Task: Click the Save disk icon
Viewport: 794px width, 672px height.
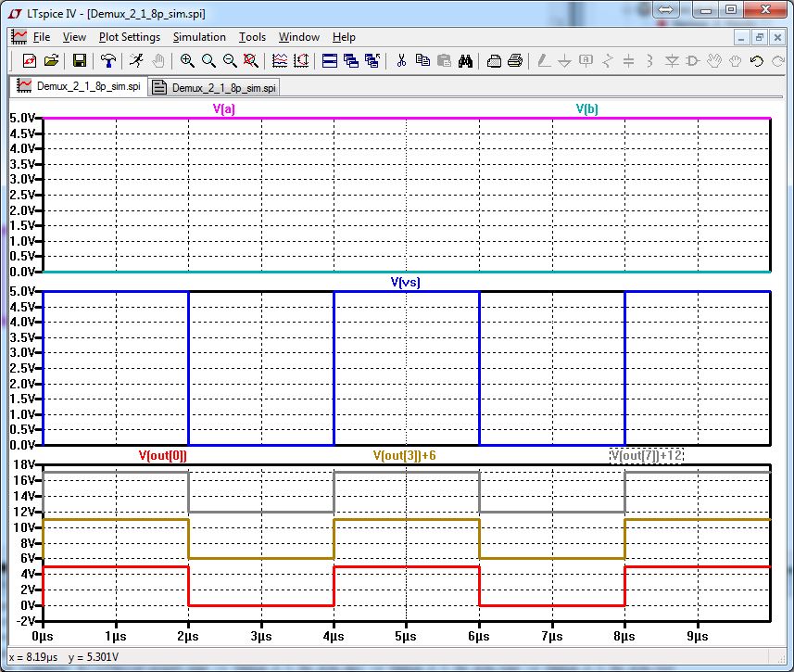Action: coord(80,61)
